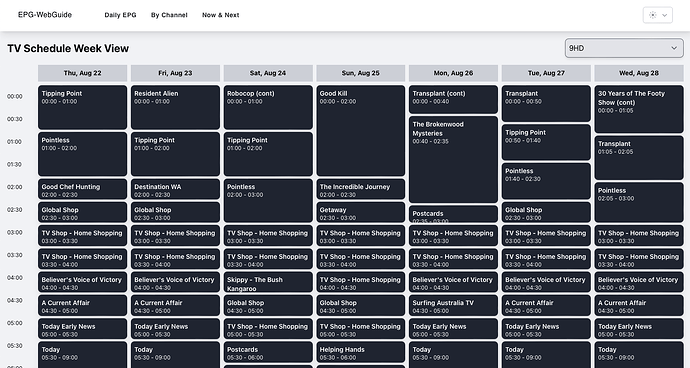Open Good Kill program on Sunday

point(360,131)
